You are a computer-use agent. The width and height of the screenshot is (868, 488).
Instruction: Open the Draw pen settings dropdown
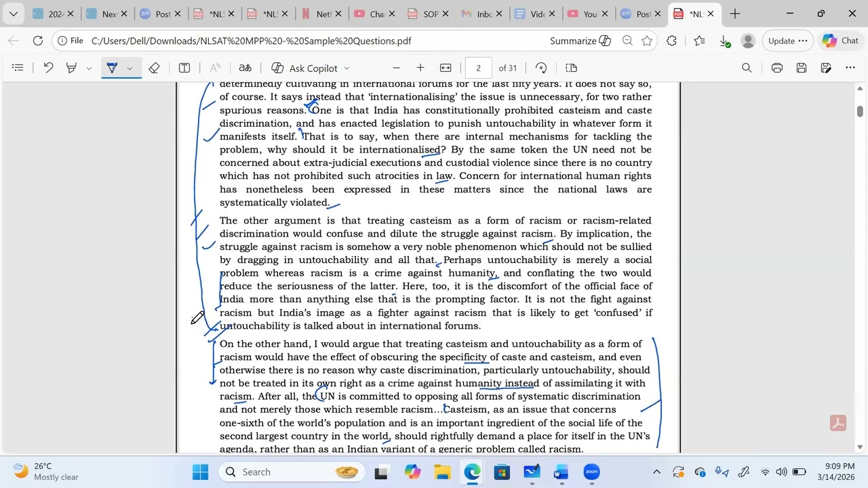[130, 68]
